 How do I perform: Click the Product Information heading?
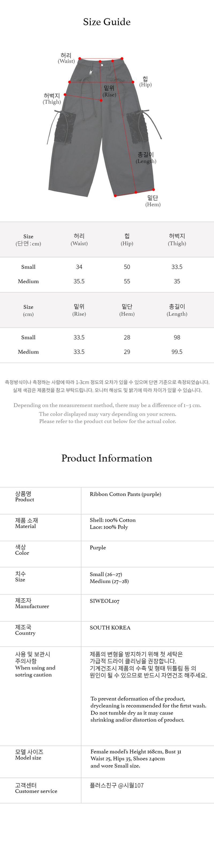(x=107, y=458)
